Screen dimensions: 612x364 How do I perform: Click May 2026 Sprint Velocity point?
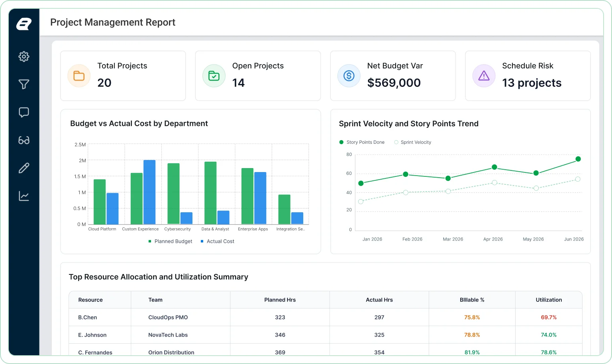pyautogui.click(x=536, y=188)
